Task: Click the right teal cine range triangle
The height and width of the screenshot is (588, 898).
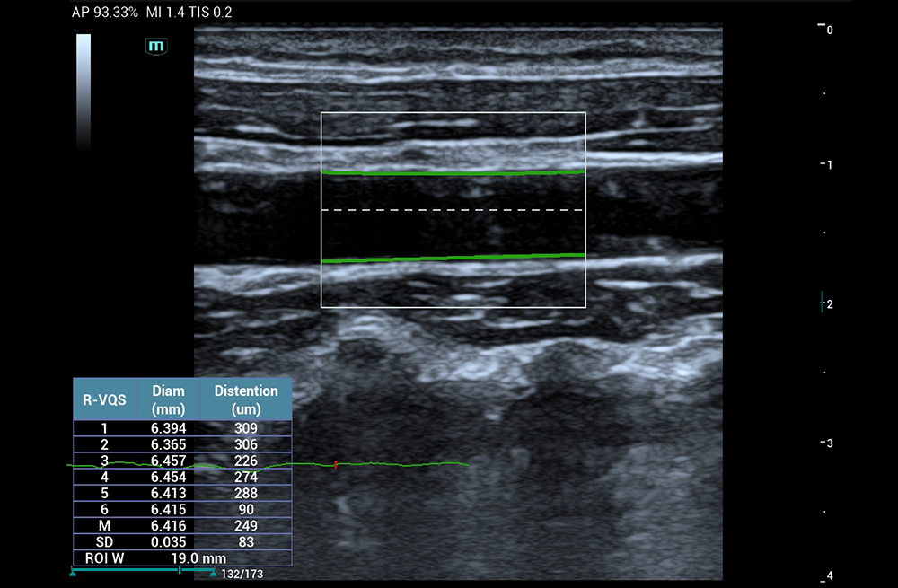Action: [213, 572]
